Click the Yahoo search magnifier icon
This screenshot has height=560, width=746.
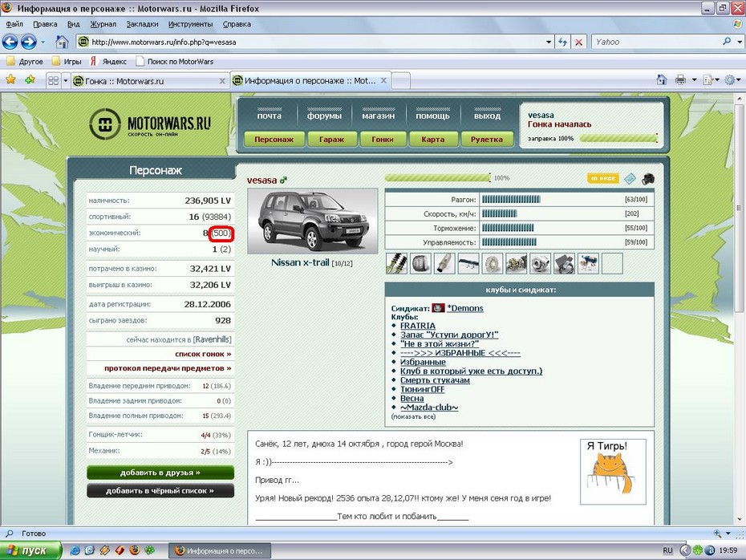[727, 42]
